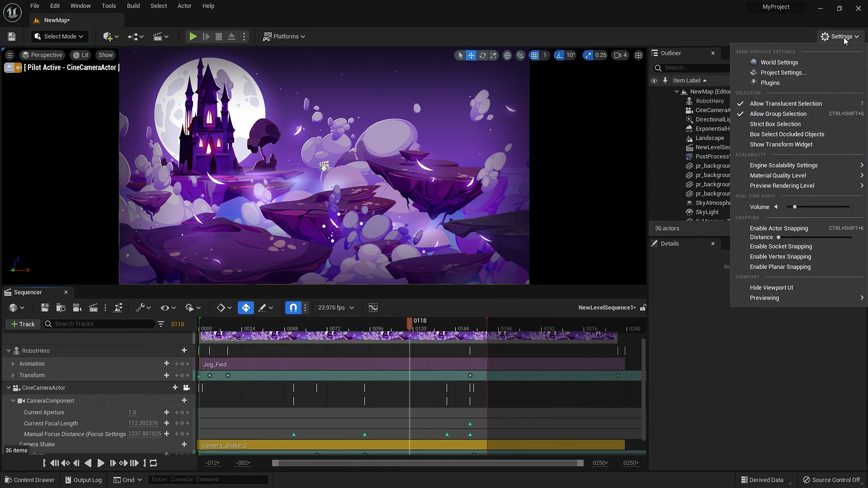Screen dimensions: 868x488
Task: Open the Content Drawer
Action: tap(29, 480)
